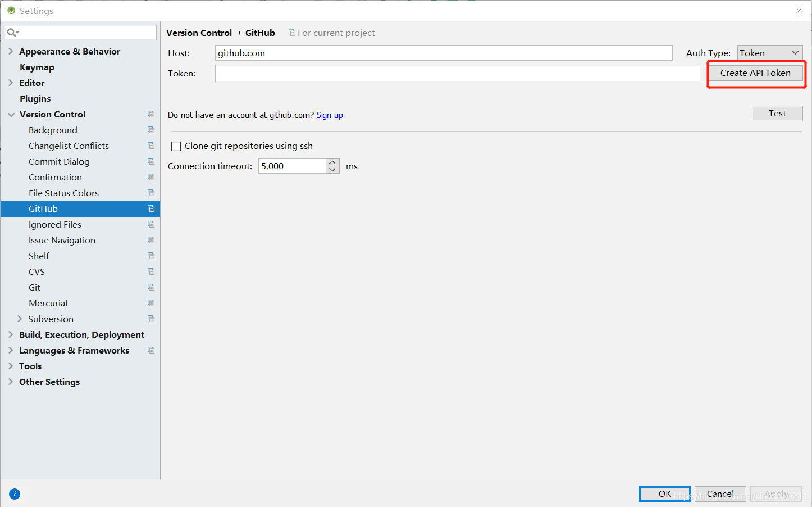The height and width of the screenshot is (507, 812).
Task: Open File Status Colors settings
Action: (x=63, y=193)
